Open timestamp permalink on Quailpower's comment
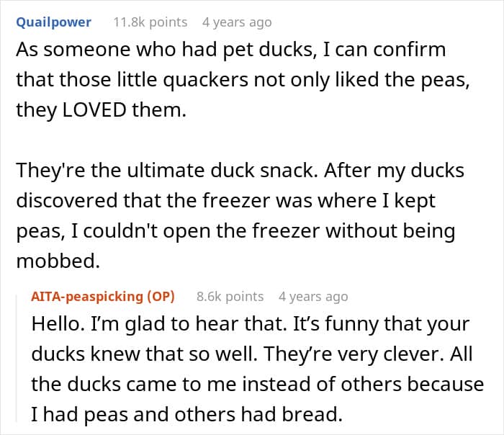This screenshot has width=504, height=435. [x=237, y=22]
